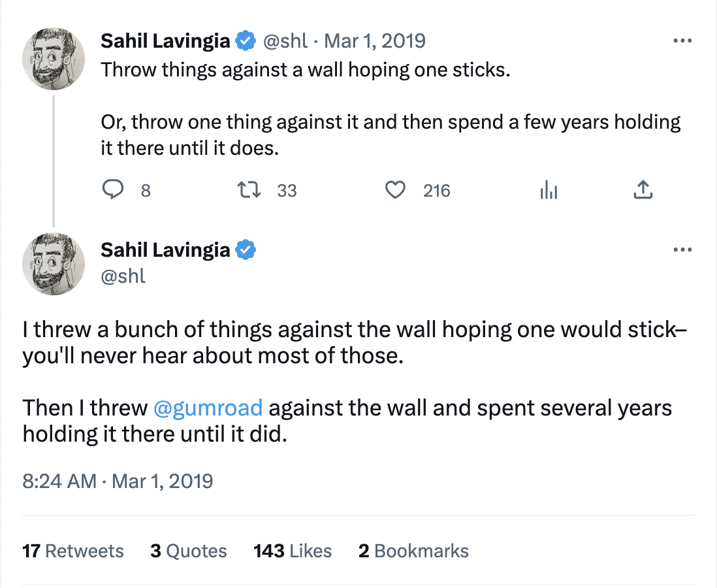View the 3 Quotes list
Viewport: 717px width, 588px height.
click(188, 551)
